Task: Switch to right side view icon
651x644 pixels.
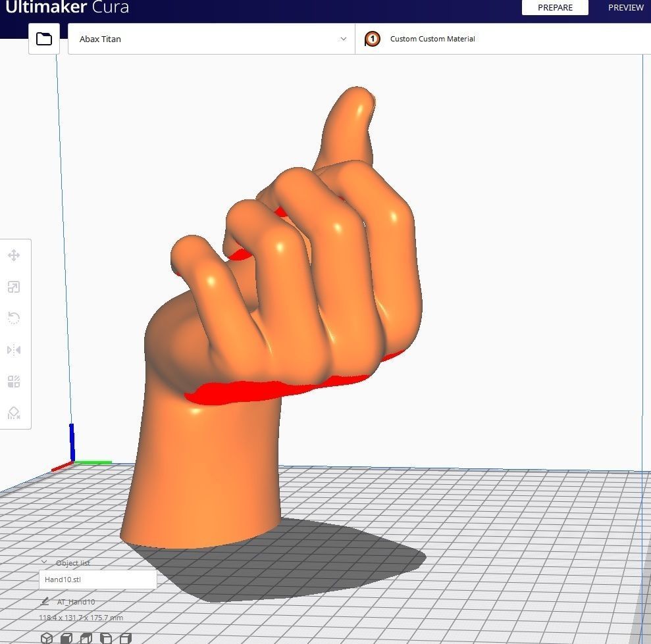Action: click(x=126, y=638)
